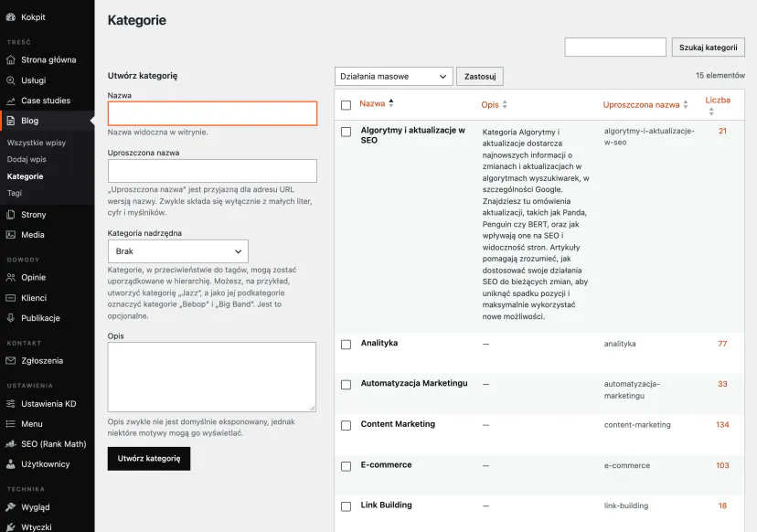The height and width of the screenshot is (532, 757).
Task: Click the Szukaj kategorii button
Action: pyautogui.click(x=708, y=48)
